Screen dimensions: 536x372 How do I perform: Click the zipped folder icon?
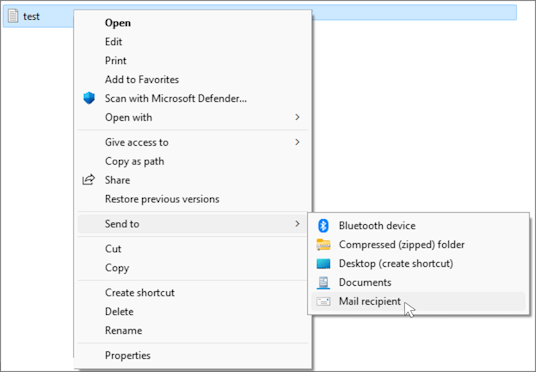(323, 244)
